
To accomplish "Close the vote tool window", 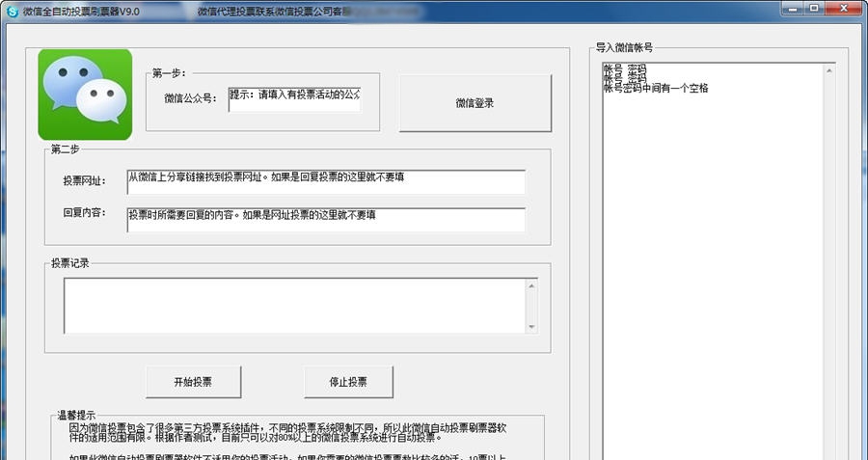I will [844, 8].
